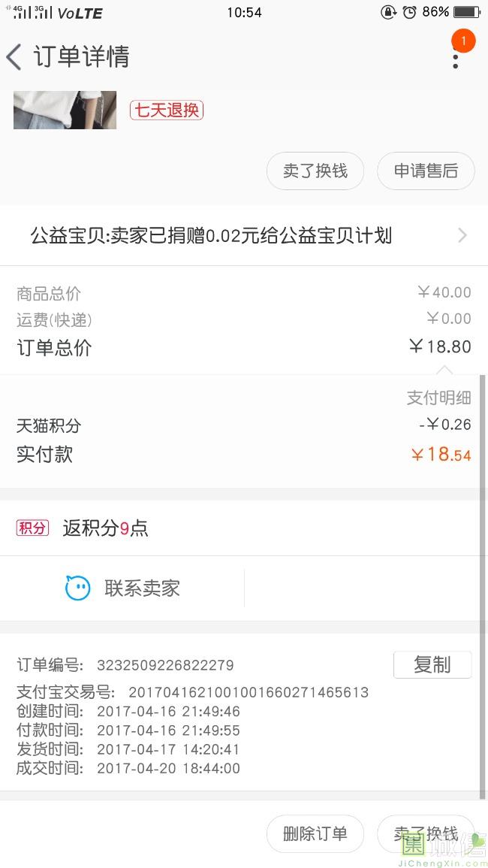The width and height of the screenshot is (488, 868).
Task: Tap the alarm clock status icon
Action: tap(409, 12)
